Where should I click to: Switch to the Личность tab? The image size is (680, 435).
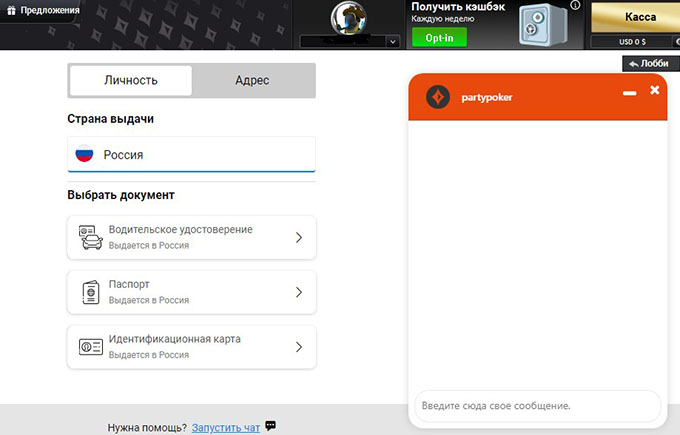point(130,81)
